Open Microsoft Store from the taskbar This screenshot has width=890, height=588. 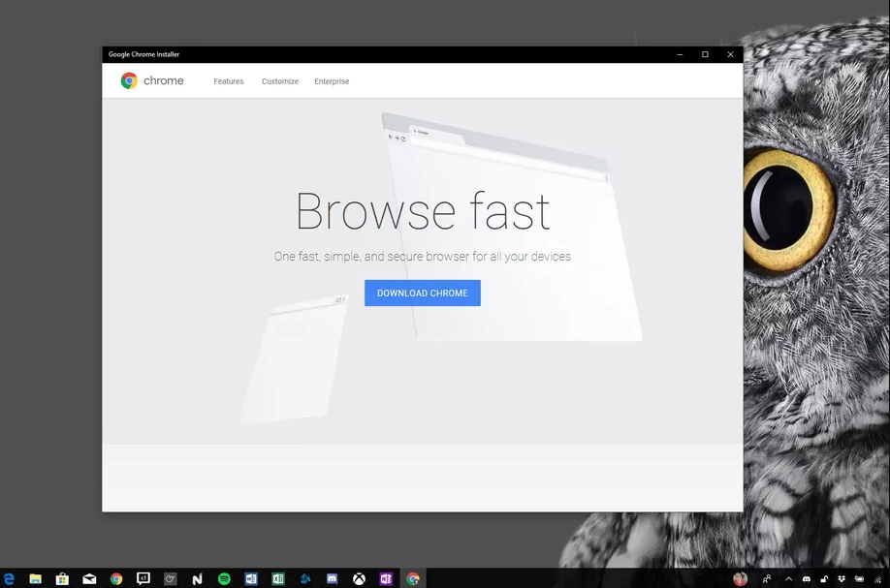pos(62,578)
